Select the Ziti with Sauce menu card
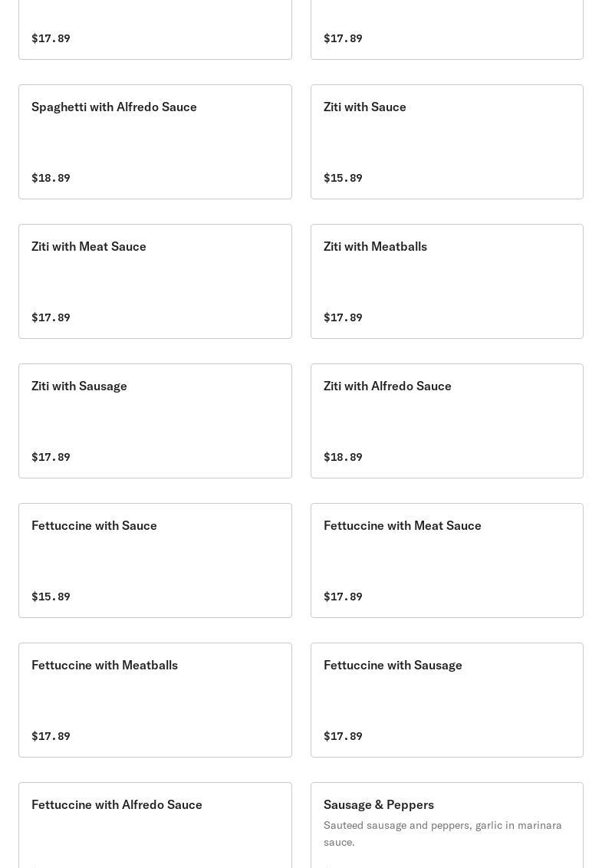Image resolution: width=602 pixels, height=868 pixels. pyautogui.click(x=446, y=141)
